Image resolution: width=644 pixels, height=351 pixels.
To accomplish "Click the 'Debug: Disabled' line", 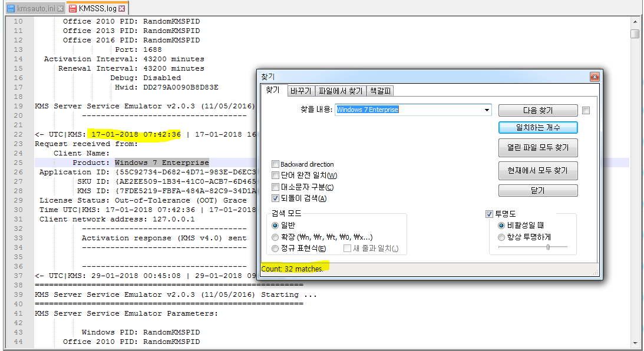I will pyautogui.click(x=146, y=78).
